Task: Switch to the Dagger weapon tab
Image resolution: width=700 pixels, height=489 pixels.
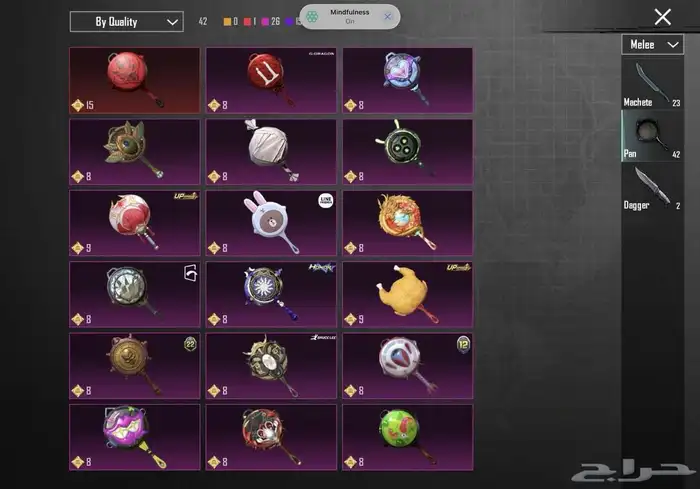Action: click(x=652, y=188)
